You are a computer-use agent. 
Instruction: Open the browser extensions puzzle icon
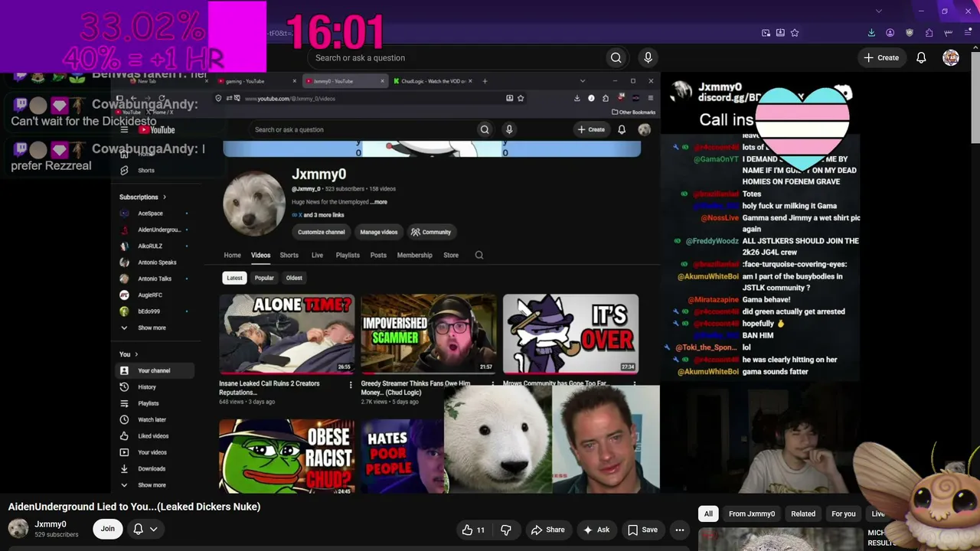point(929,33)
